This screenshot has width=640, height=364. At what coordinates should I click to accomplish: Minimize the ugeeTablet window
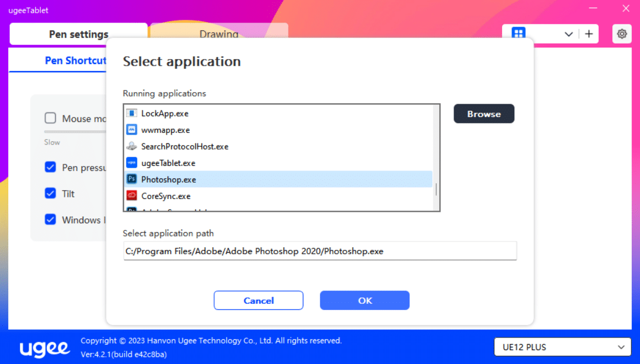(x=593, y=8)
